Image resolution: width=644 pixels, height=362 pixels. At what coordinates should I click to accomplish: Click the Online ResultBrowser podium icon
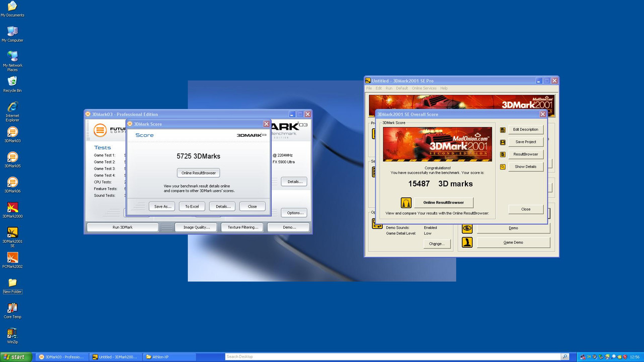coord(406,203)
